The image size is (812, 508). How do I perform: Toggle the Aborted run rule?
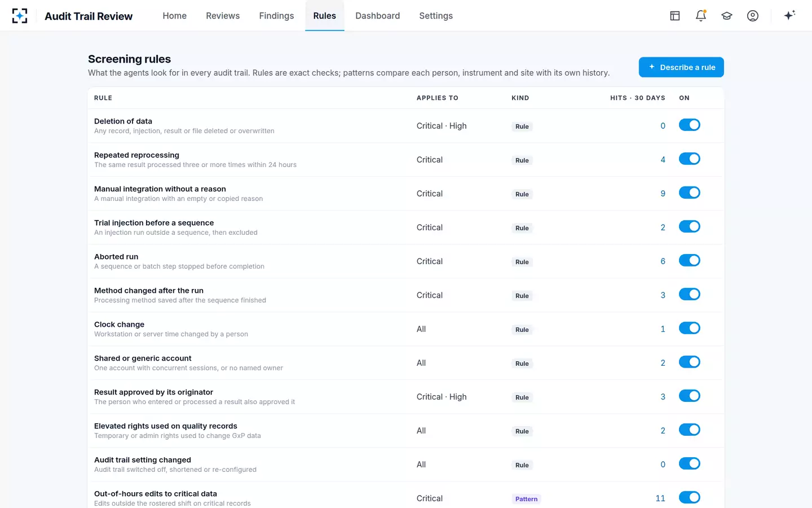pos(689,260)
